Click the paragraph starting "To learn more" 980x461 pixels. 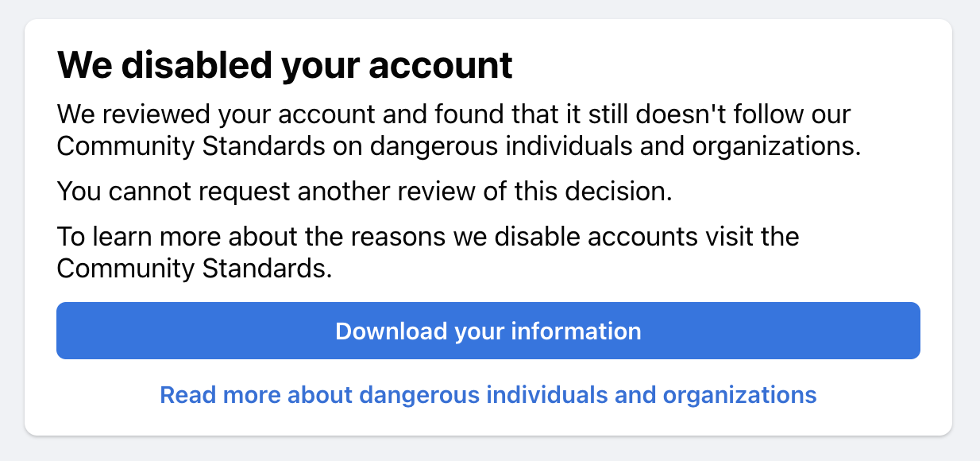pos(427,253)
